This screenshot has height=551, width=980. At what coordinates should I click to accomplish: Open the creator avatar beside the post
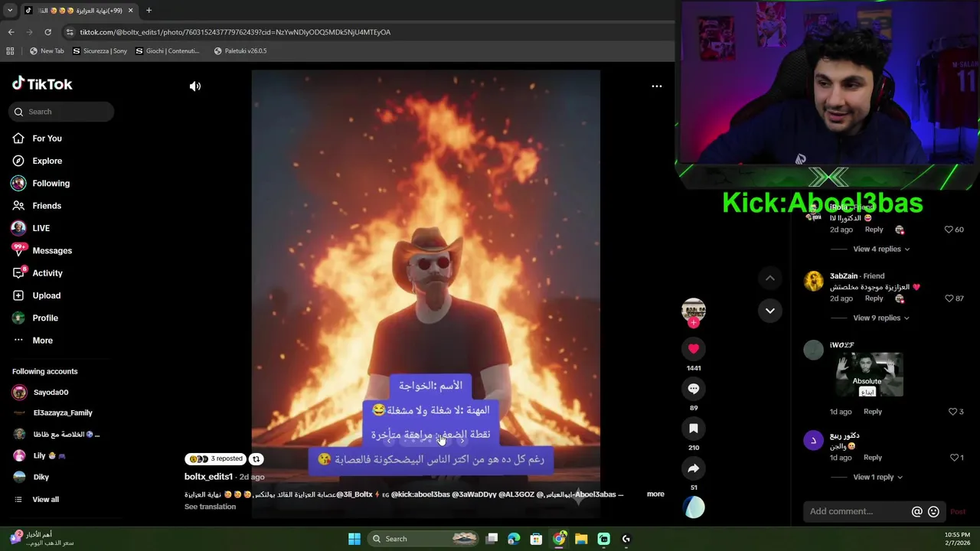[x=694, y=308]
